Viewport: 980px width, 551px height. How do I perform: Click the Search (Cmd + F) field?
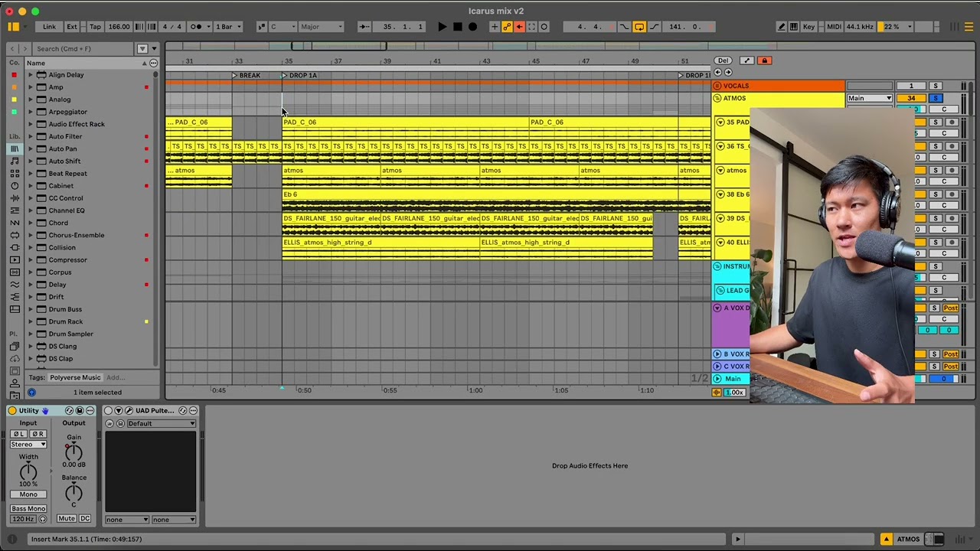click(x=83, y=48)
